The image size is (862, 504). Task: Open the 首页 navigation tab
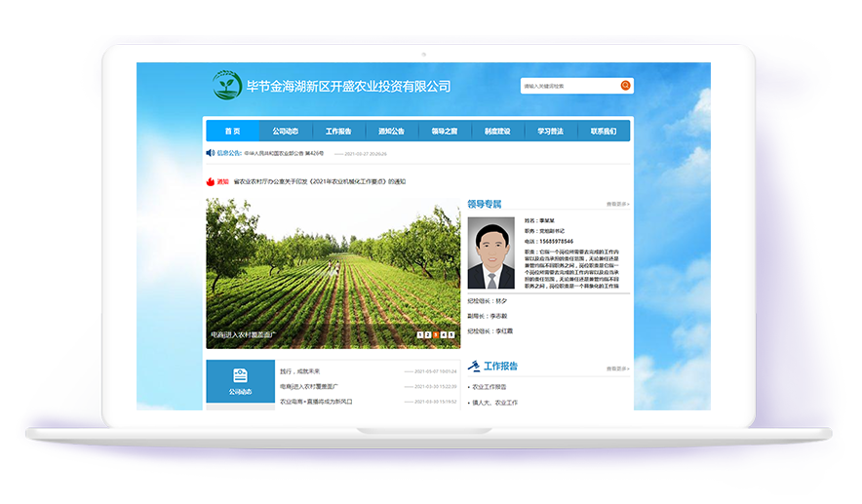(232, 131)
